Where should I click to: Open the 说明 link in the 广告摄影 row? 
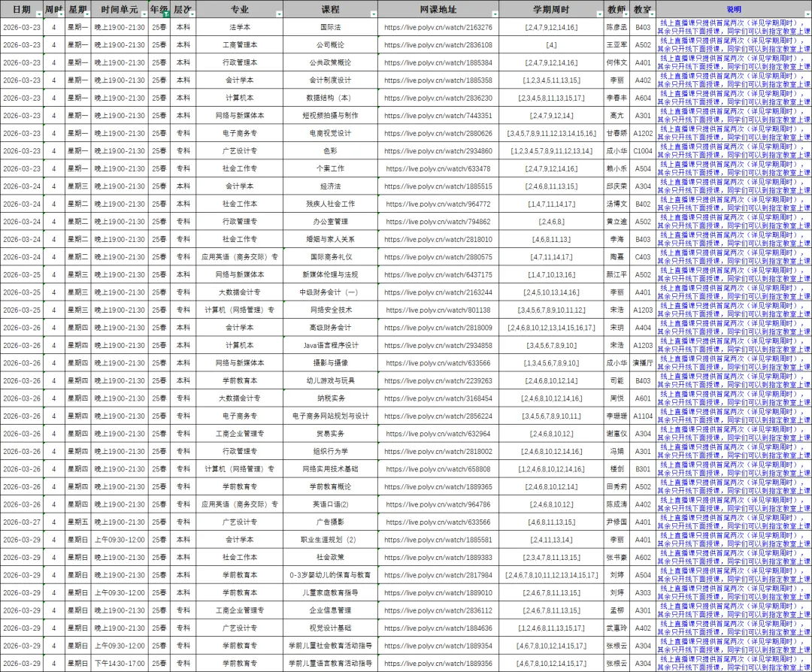pos(734,522)
